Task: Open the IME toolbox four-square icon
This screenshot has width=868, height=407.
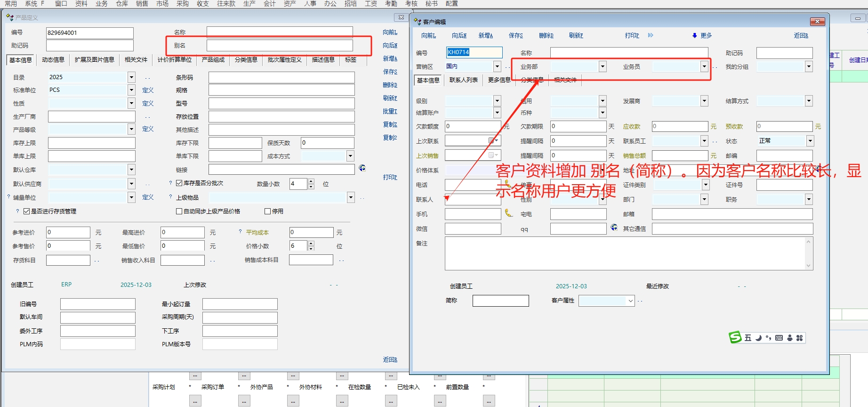Action: point(799,338)
